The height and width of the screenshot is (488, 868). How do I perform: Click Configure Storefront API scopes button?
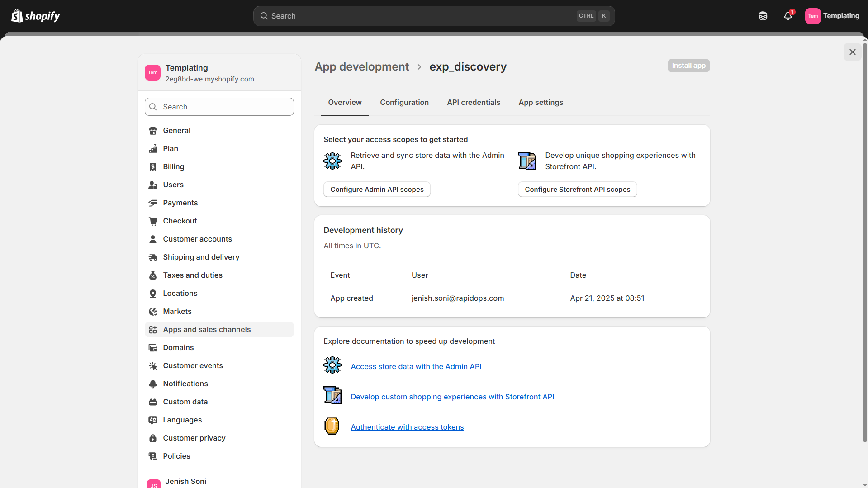[x=577, y=190]
